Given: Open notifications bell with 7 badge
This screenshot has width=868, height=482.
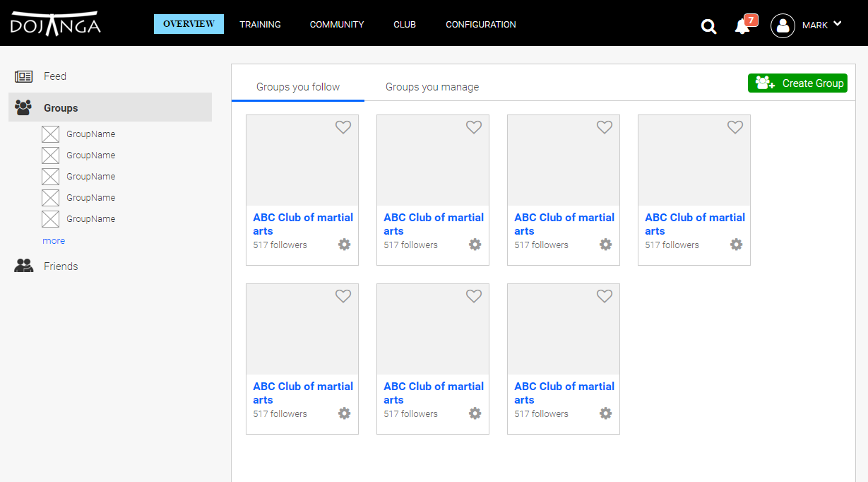Looking at the screenshot, I should pyautogui.click(x=742, y=27).
